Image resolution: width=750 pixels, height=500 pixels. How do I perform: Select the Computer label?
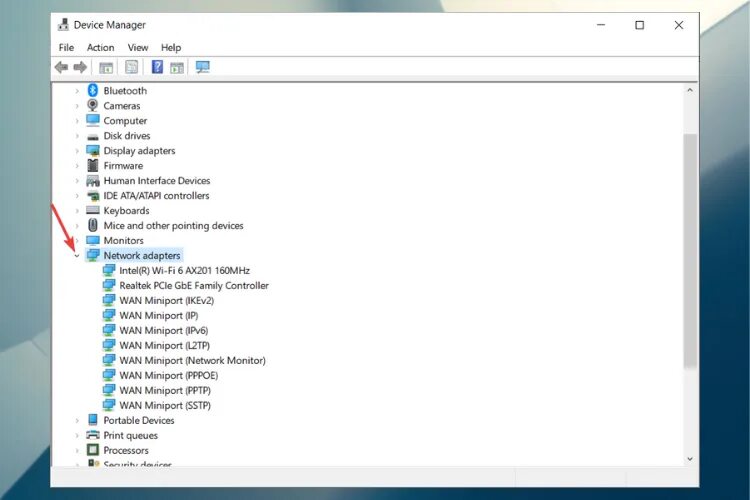tap(125, 121)
